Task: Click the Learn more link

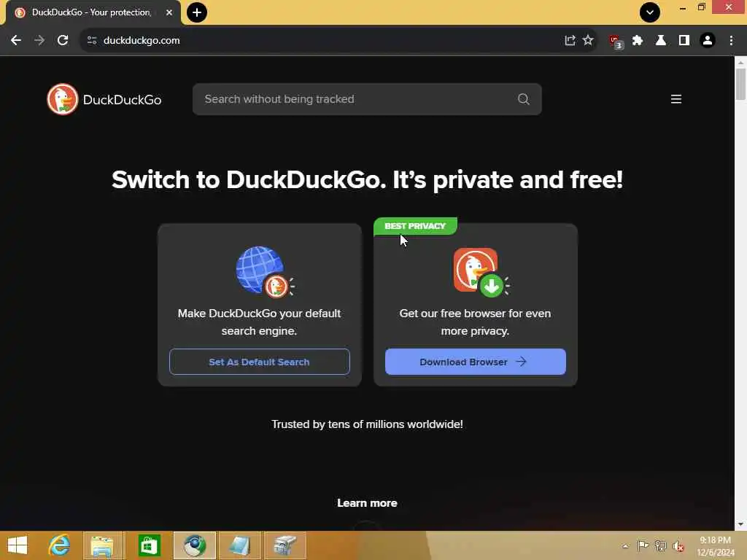Action: (x=368, y=503)
